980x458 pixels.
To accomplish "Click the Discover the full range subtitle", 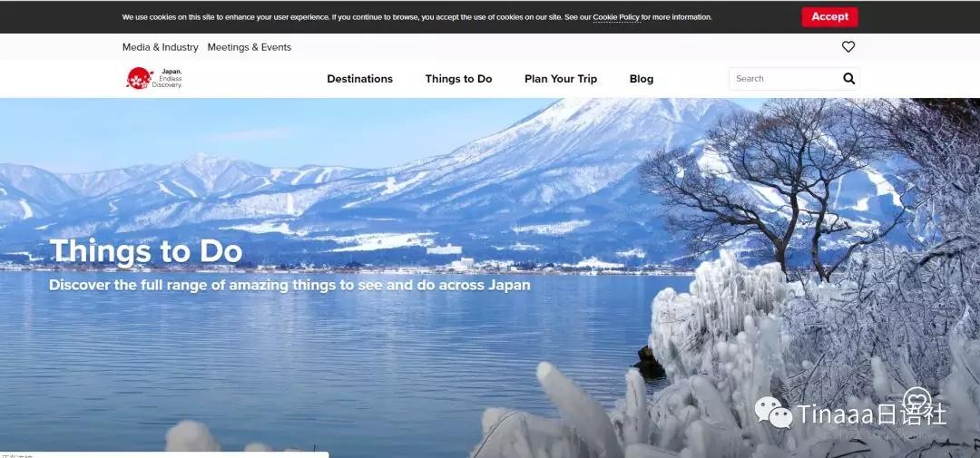I will 289,285.
